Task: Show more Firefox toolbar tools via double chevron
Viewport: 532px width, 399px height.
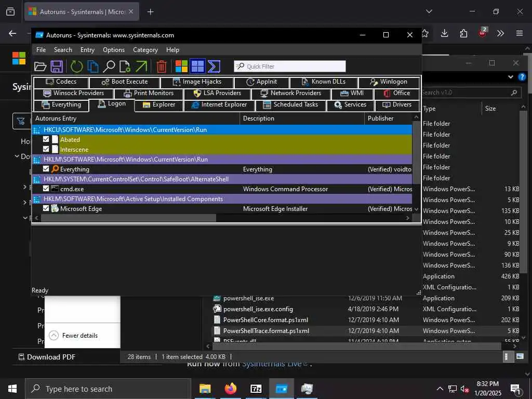Action: [x=500, y=33]
